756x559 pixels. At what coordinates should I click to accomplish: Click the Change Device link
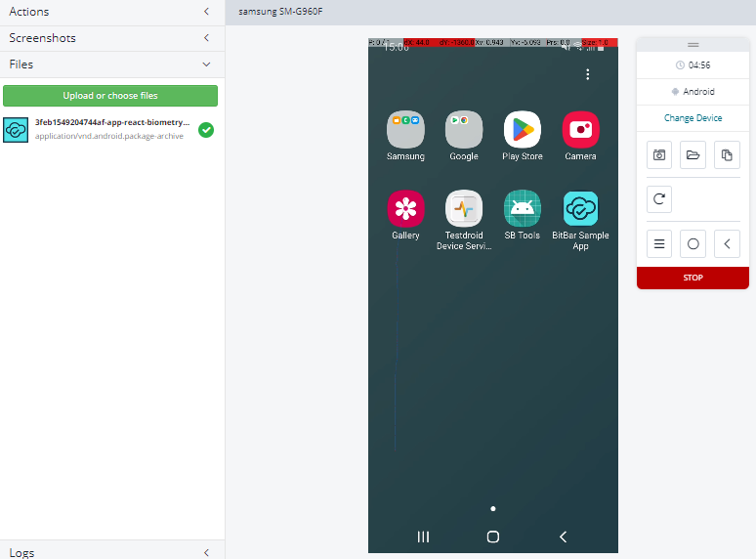[693, 118]
